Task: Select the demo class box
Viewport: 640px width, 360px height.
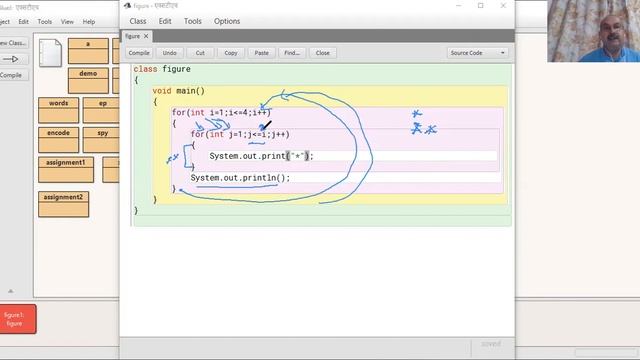Action: [x=88, y=81]
